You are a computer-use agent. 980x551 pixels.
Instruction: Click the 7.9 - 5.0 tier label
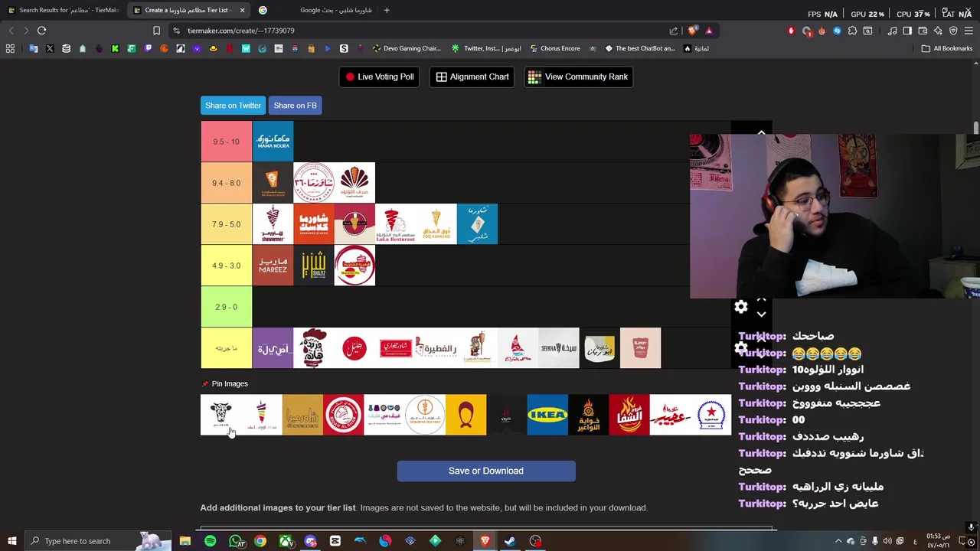(226, 224)
